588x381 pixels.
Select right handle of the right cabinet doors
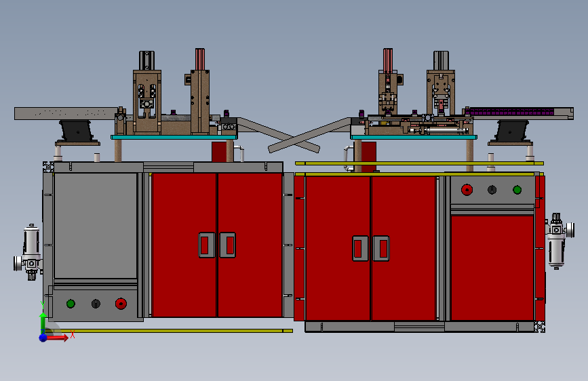(x=381, y=248)
